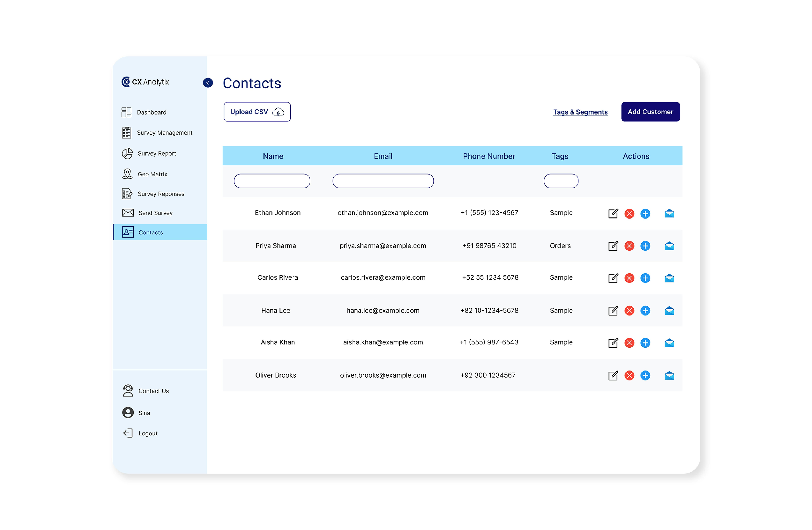812x530 pixels.
Task: Click the Contacts page title
Action: [252, 83]
